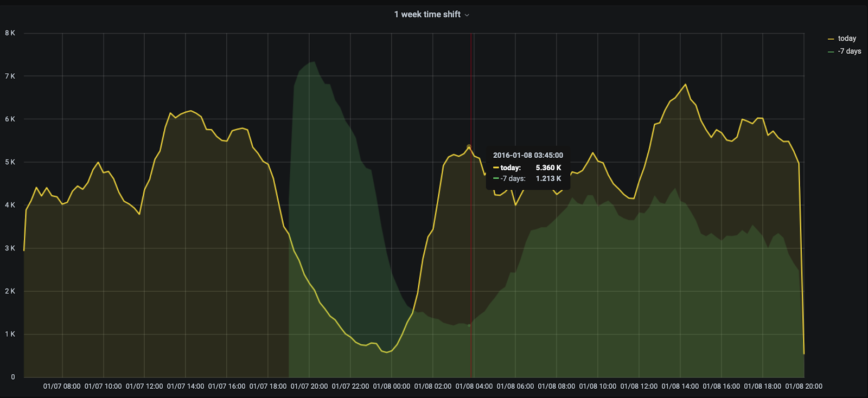Click the '01/07 20:00' x-axis label

click(x=309, y=387)
